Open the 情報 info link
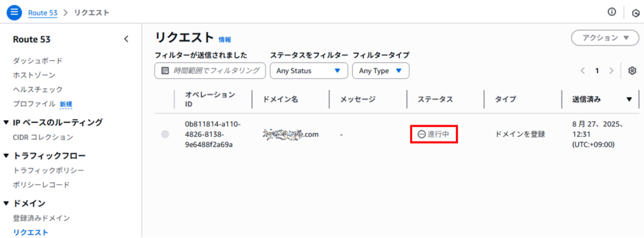 coord(225,40)
